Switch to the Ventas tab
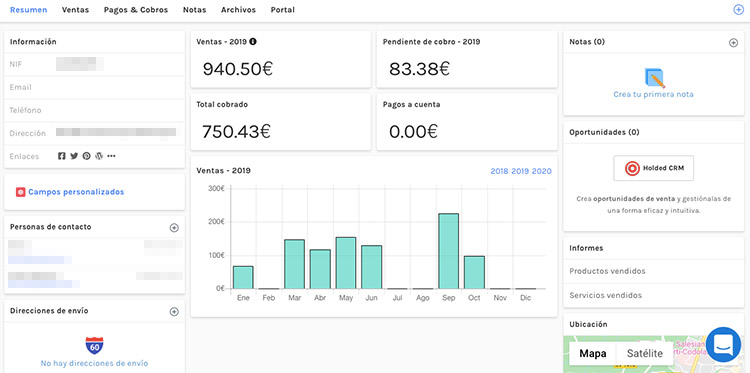The height and width of the screenshot is (373, 750). point(76,10)
